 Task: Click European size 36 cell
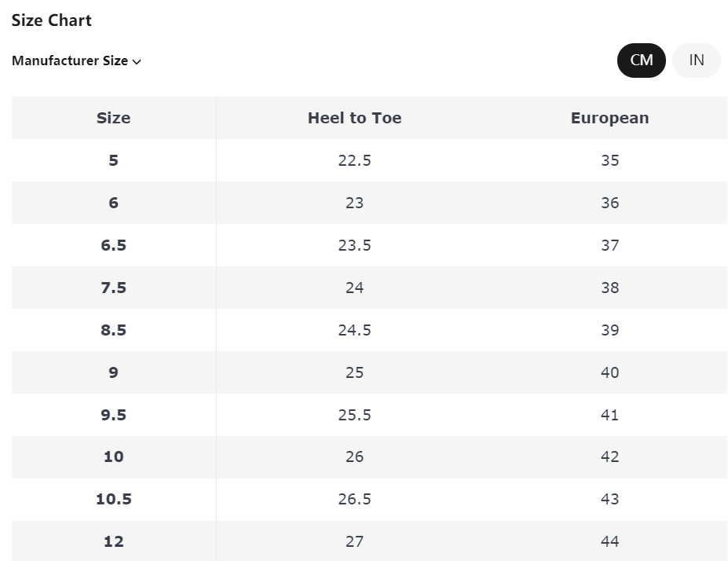coord(609,203)
